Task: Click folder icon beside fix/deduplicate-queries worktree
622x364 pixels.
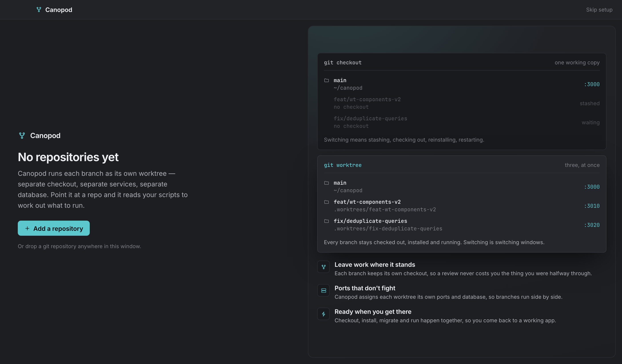Action: tap(327, 221)
